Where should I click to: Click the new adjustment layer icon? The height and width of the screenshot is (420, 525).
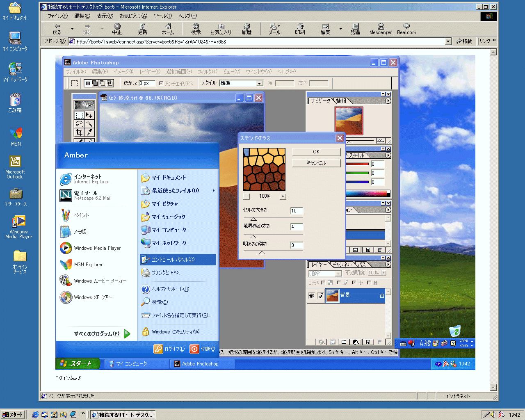[x=356, y=342]
